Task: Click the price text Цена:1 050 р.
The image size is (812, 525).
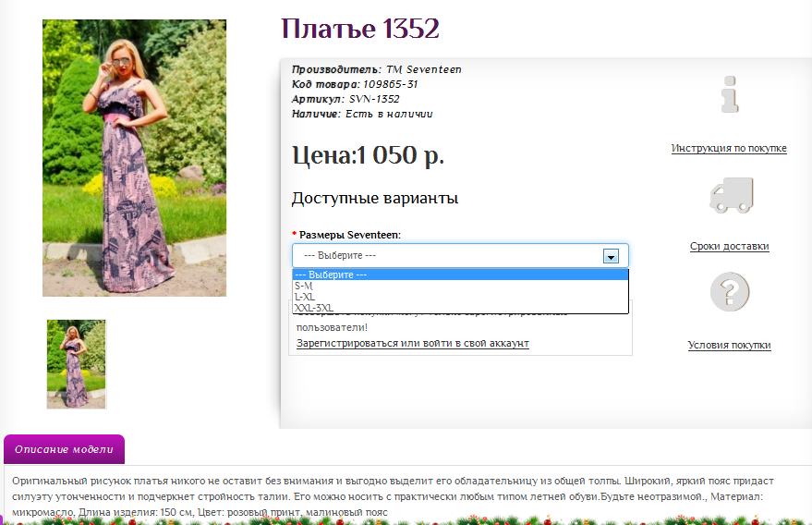Action: (369, 155)
